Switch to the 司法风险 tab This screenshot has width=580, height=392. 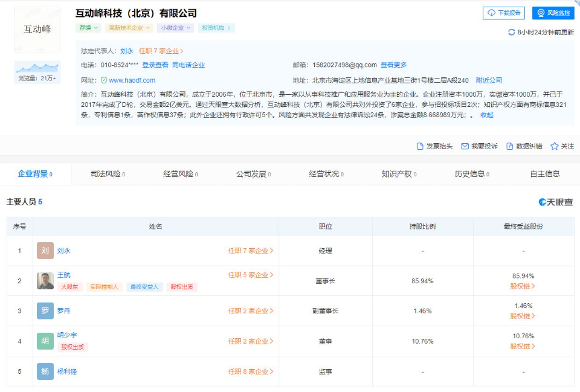(x=108, y=174)
